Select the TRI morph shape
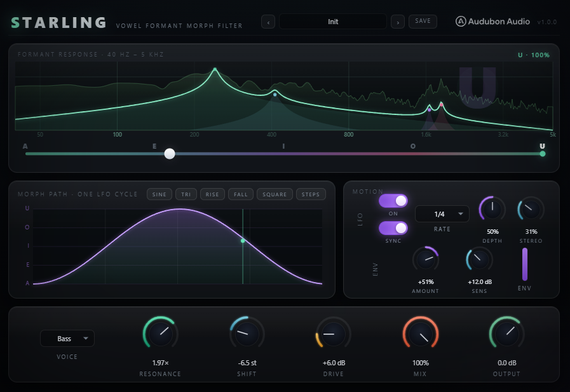This screenshot has width=570, height=392. pyautogui.click(x=186, y=194)
